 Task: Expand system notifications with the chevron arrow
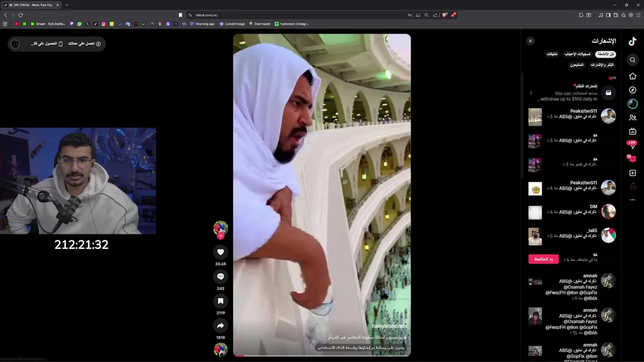531,93
